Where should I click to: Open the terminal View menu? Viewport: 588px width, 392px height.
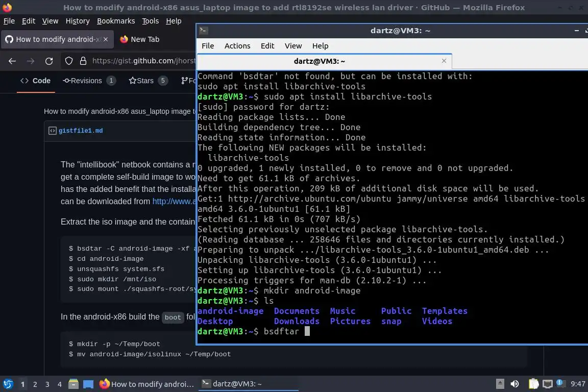293,46
